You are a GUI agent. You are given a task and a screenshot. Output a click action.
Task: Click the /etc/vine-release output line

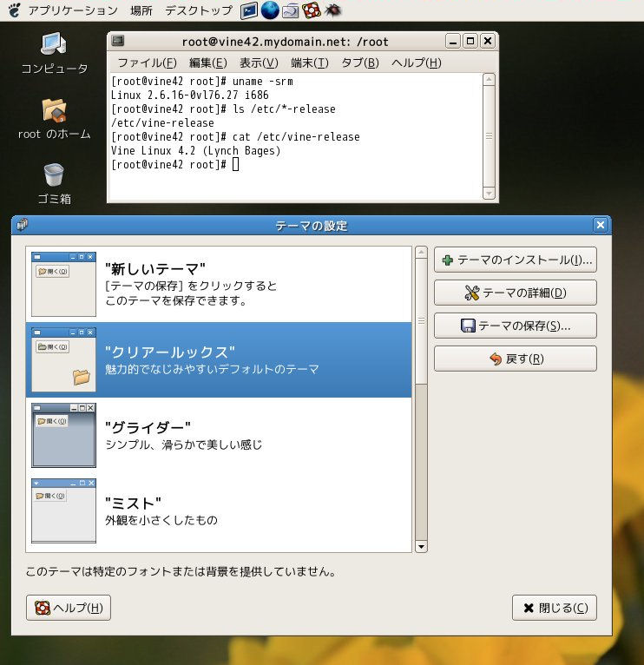click(x=162, y=123)
